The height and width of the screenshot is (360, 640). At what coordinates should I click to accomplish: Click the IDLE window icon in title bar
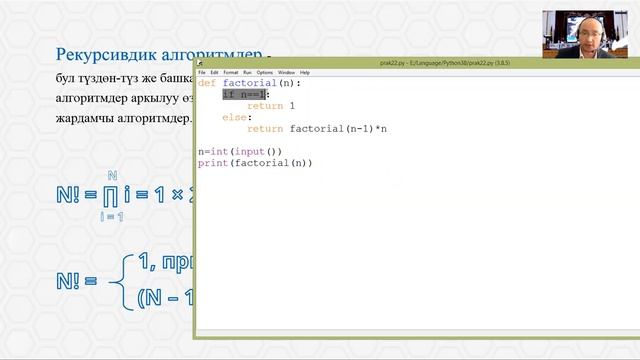[200, 63]
